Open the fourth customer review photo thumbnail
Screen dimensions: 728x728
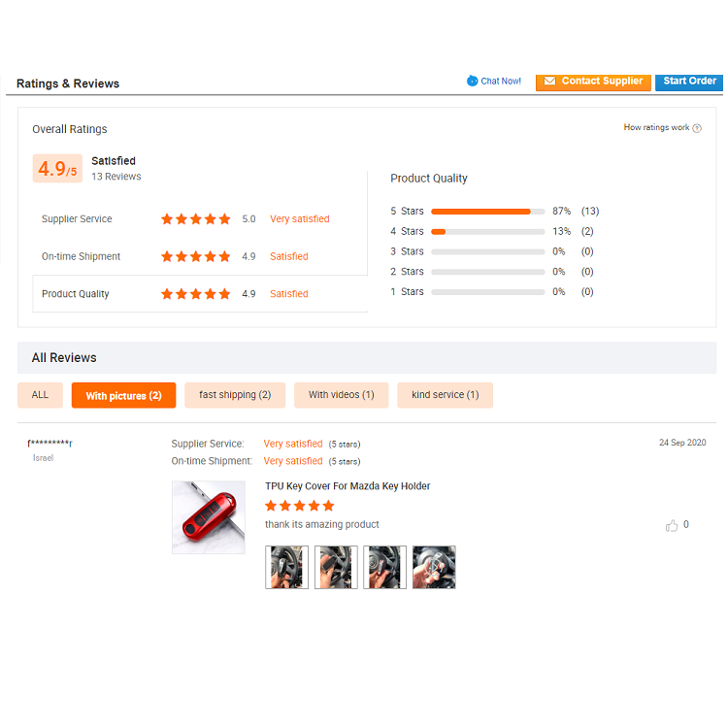pos(434,568)
